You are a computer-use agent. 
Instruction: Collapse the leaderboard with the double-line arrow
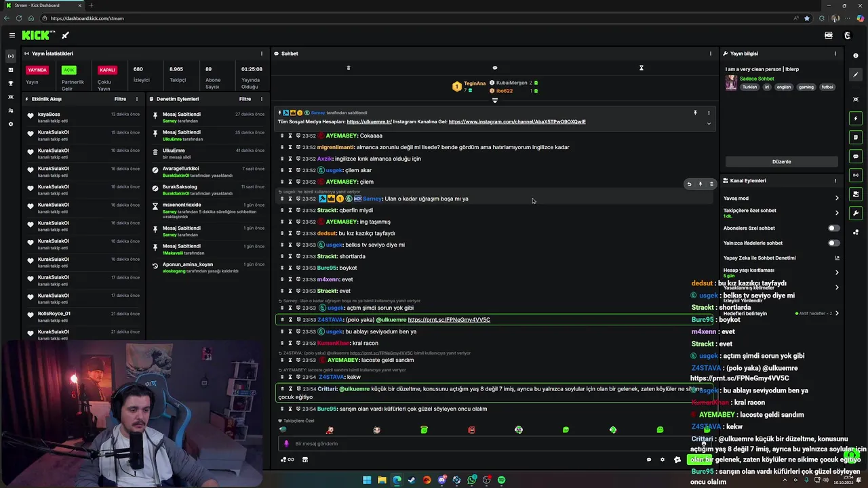point(495,100)
